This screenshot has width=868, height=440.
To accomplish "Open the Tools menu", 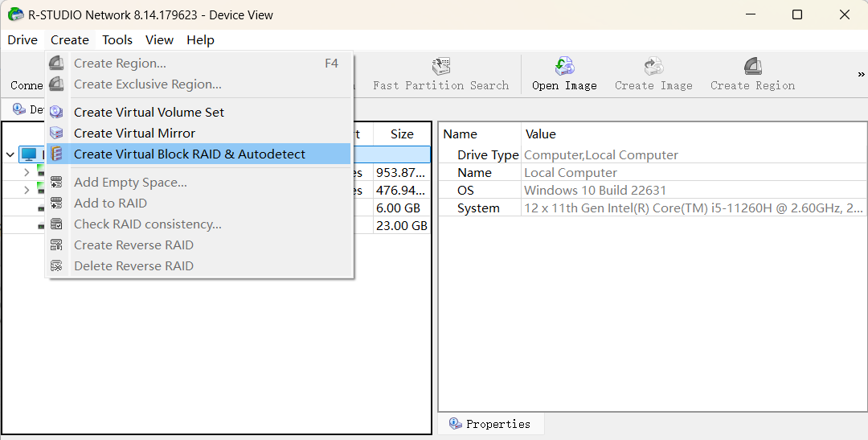I will 117,40.
